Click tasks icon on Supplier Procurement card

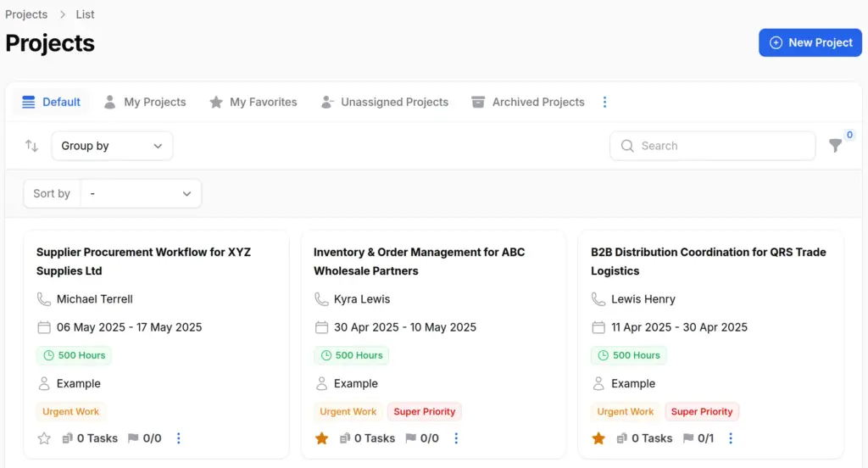68,438
